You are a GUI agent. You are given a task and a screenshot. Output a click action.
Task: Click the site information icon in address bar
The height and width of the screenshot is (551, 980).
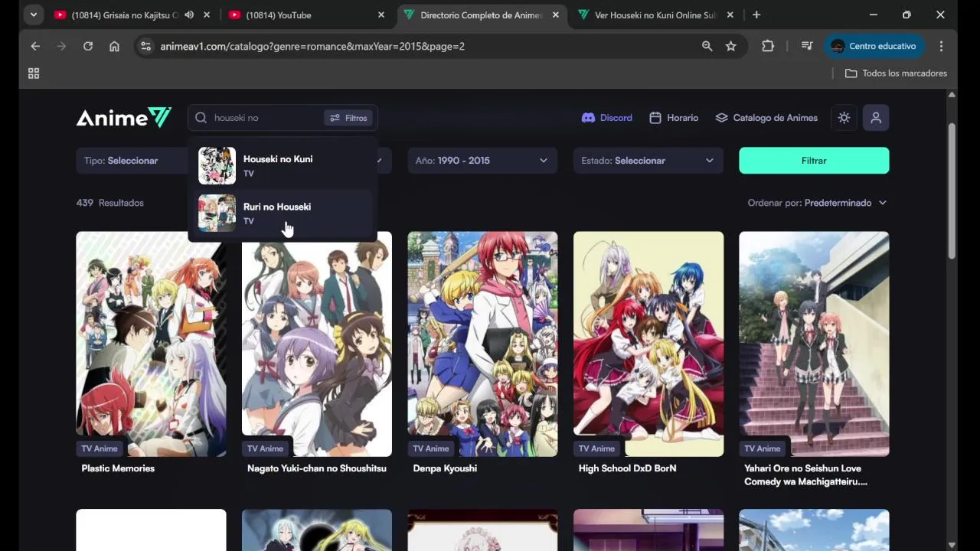[145, 46]
